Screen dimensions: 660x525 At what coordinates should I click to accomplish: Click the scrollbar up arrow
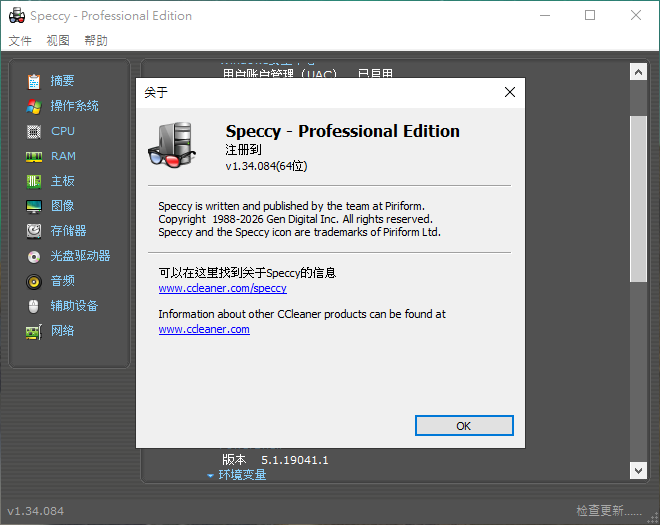coord(638,72)
